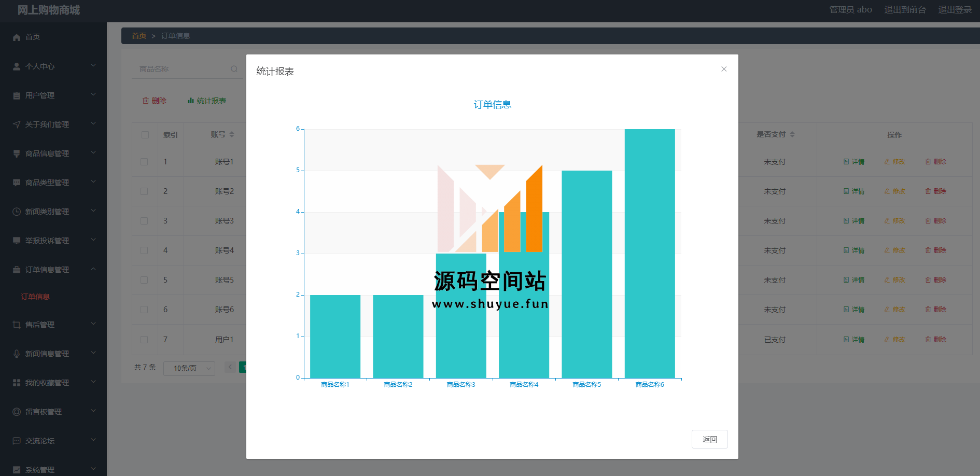Viewport: 980px width, 476px height.
Task: Click the sort arrows next to 账号 header
Action: (232, 134)
